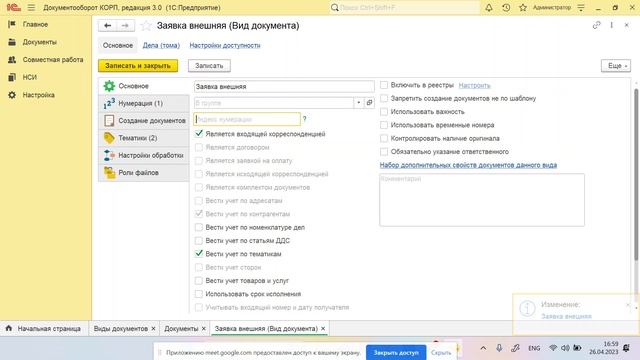This screenshot has width=640, height=360.
Task: Open service menu icon next to Администратор
Action: pyautogui.click(x=581, y=7)
